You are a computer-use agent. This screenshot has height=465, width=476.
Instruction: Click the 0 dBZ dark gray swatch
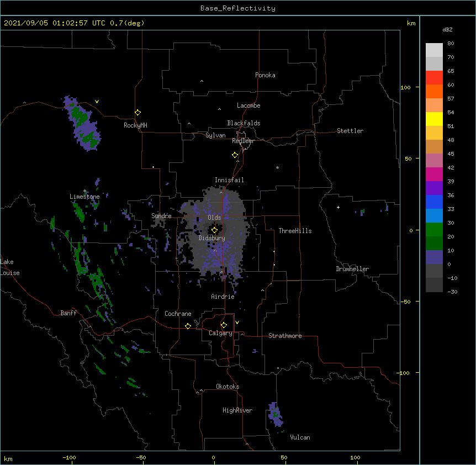click(434, 271)
